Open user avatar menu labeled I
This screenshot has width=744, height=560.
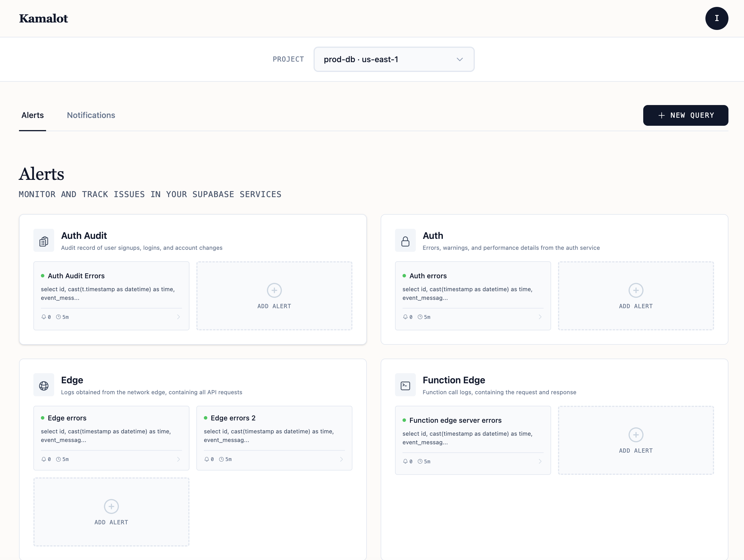(716, 18)
